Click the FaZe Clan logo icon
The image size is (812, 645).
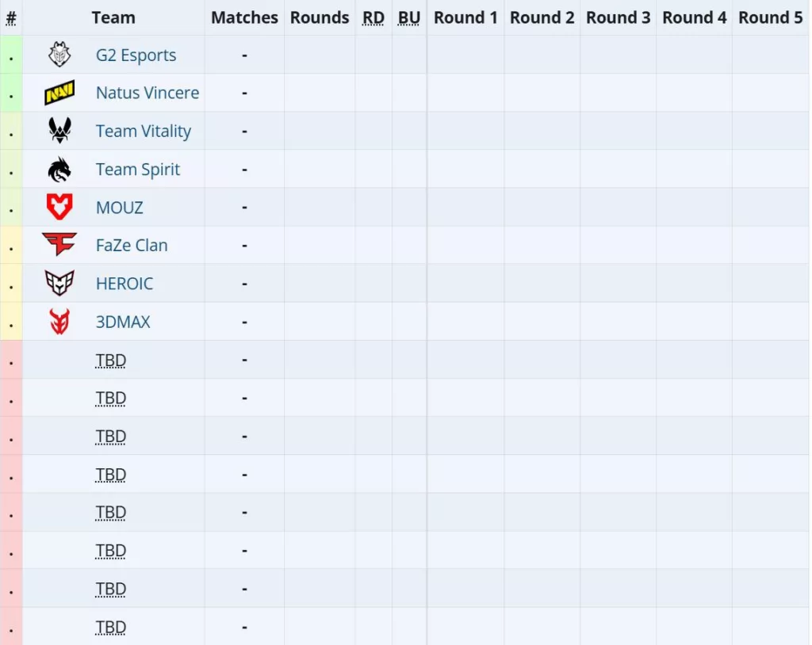59,244
